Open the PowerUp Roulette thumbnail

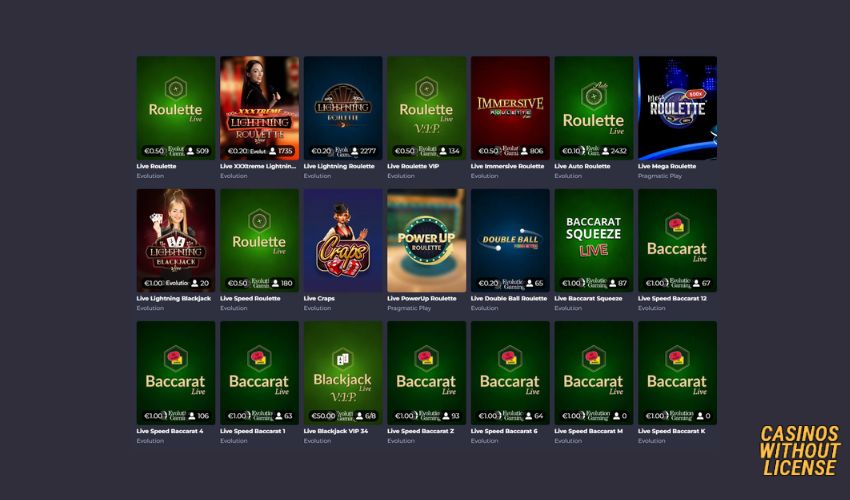[427, 240]
